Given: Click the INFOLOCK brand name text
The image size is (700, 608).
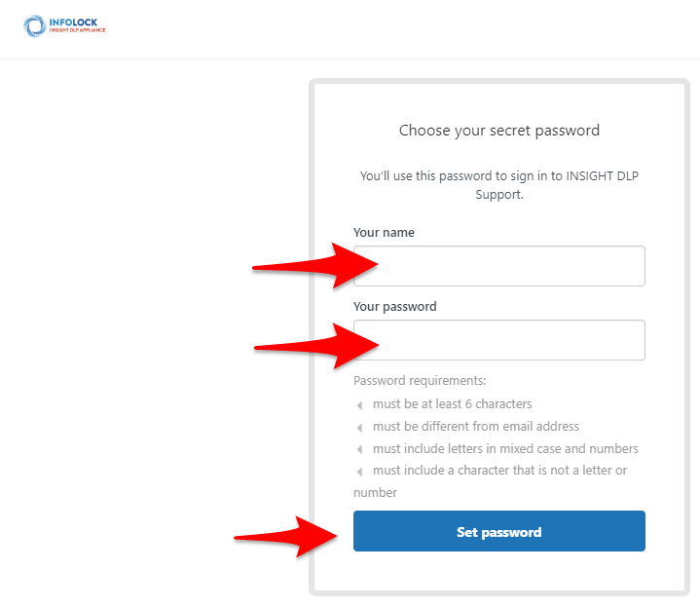Looking at the screenshot, I should [x=73, y=22].
